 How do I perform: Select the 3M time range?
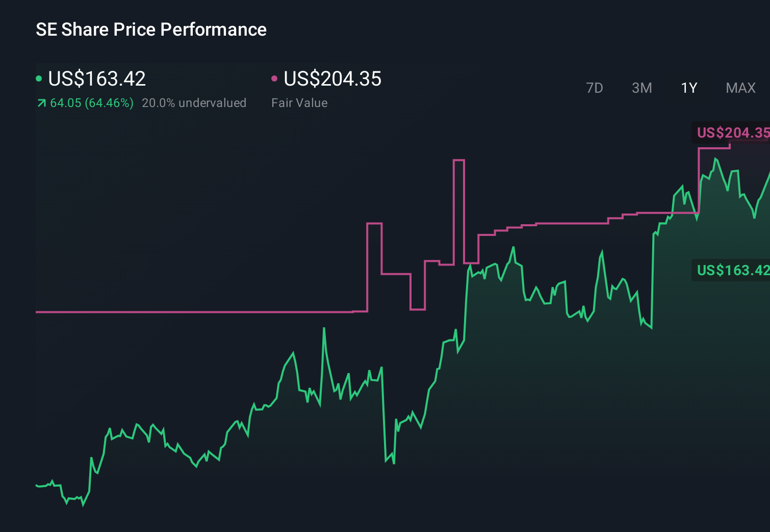pos(642,88)
